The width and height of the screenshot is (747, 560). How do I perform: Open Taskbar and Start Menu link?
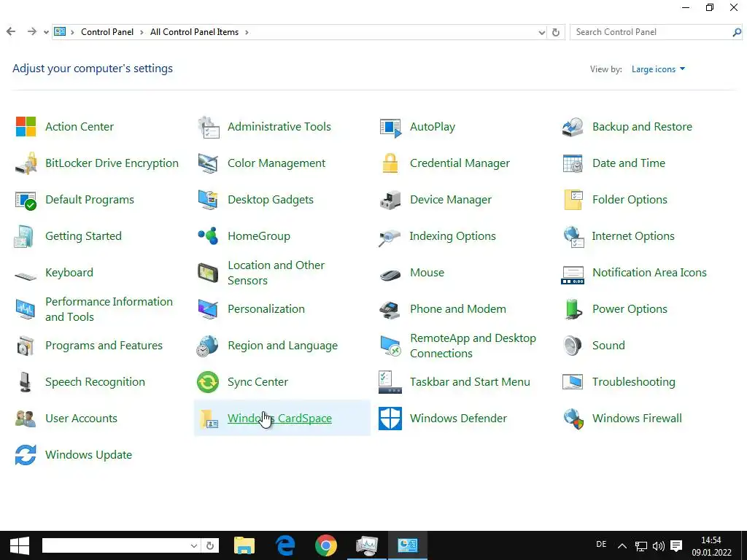(470, 382)
